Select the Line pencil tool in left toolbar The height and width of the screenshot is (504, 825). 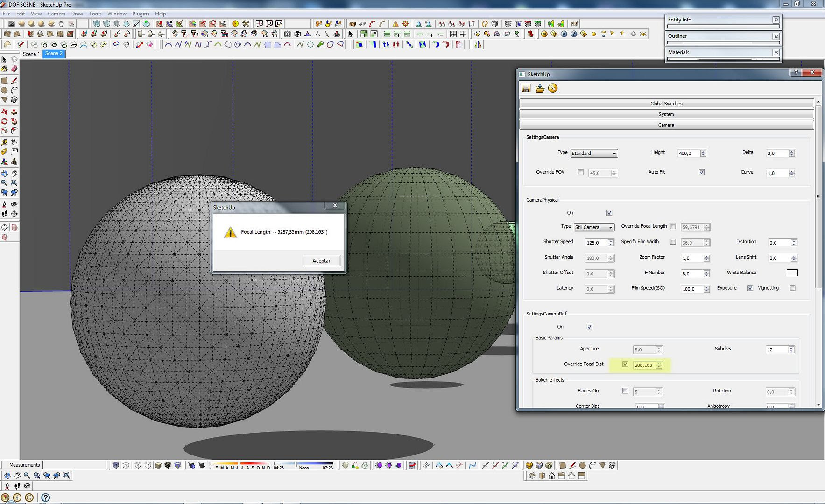tap(14, 81)
